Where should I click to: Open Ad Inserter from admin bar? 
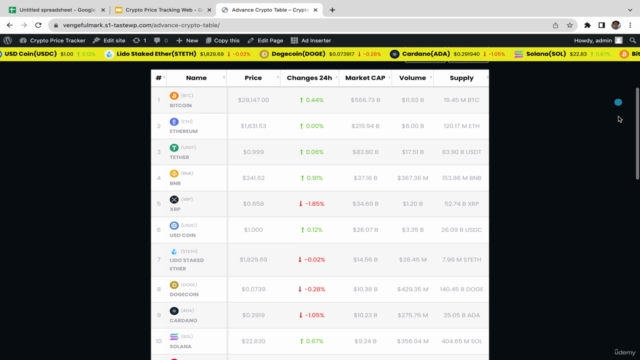311,40
